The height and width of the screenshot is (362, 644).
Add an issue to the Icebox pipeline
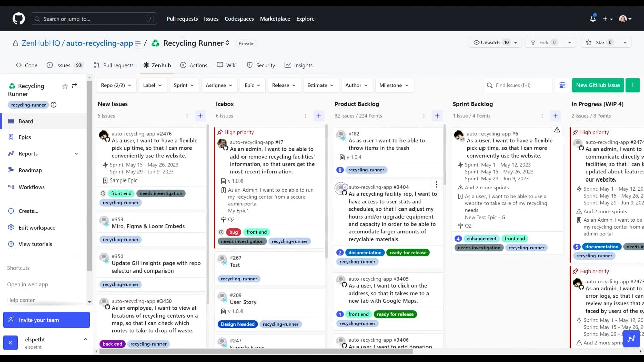(x=318, y=116)
